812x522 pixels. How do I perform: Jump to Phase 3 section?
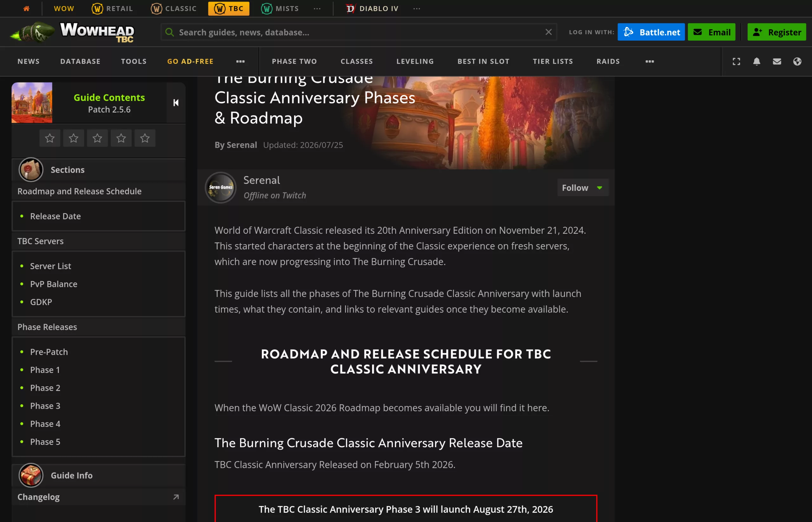pos(45,406)
